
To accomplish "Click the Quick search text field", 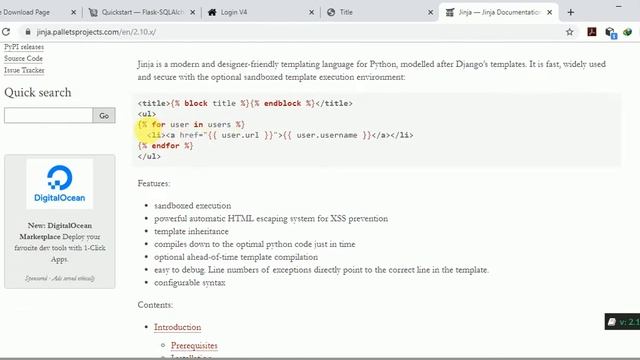I will pos(49,116).
